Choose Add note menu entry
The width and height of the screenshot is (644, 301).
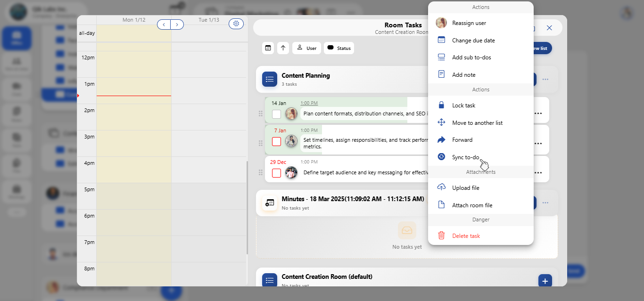click(481, 74)
